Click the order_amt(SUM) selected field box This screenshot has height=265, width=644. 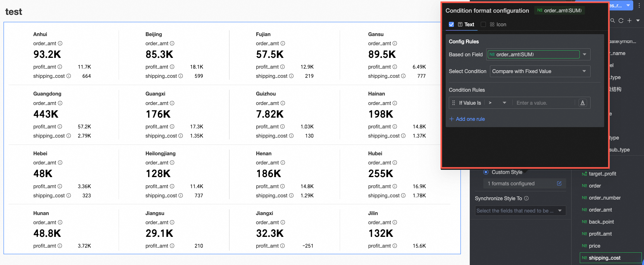click(534, 54)
